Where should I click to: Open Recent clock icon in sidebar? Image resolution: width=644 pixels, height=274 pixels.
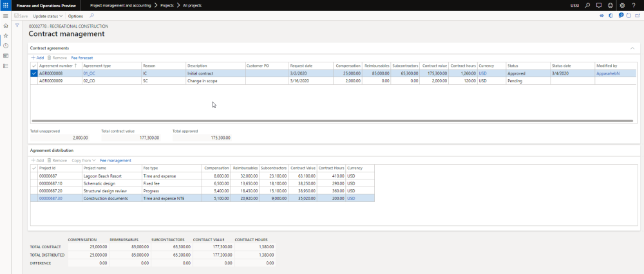click(x=6, y=46)
